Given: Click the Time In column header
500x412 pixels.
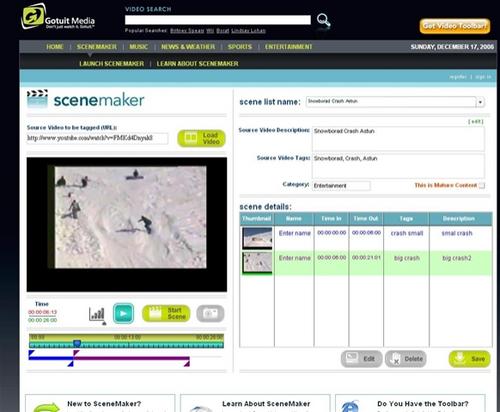Looking at the screenshot, I should pyautogui.click(x=331, y=219).
